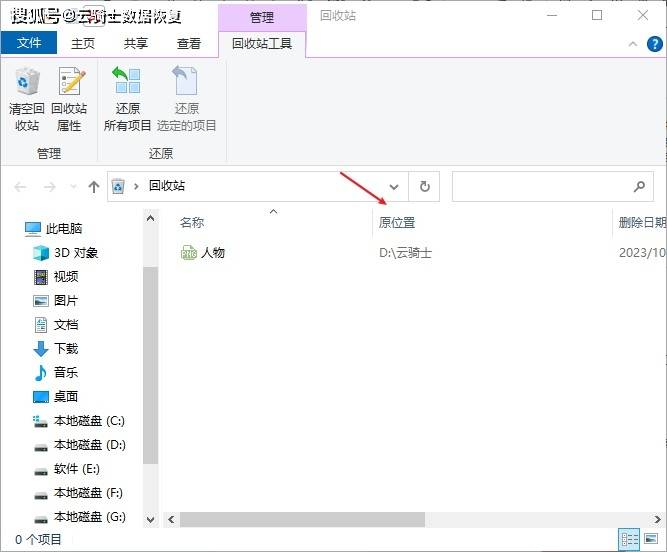Click the navigation pane scroll-up arrow
This screenshot has width=667, height=552.
pos(150,219)
